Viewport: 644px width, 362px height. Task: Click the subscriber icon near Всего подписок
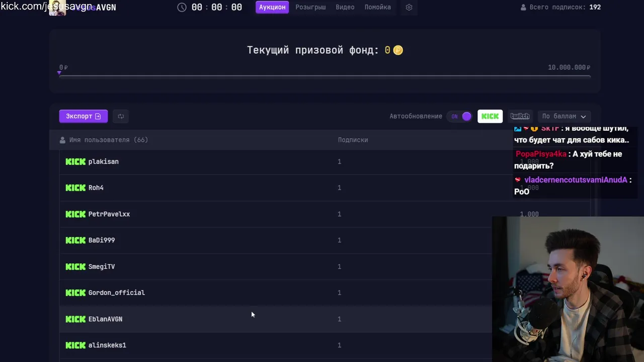(523, 8)
